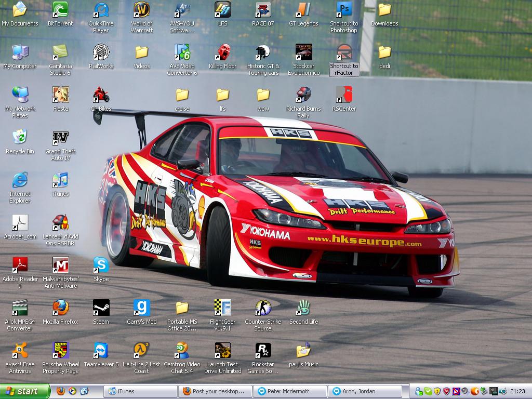Switch to the iTunes taskbar window

click(141, 391)
